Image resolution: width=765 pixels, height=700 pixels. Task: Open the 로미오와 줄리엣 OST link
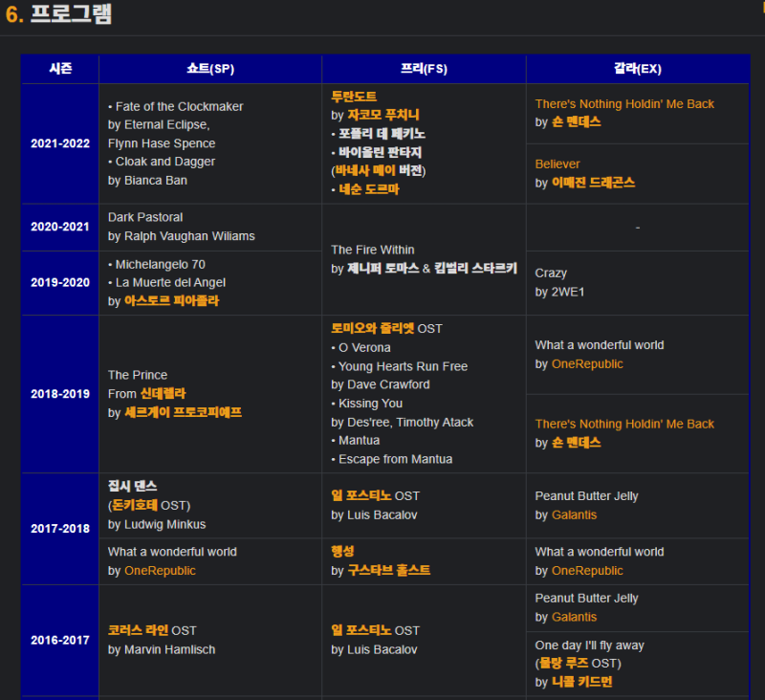click(373, 328)
